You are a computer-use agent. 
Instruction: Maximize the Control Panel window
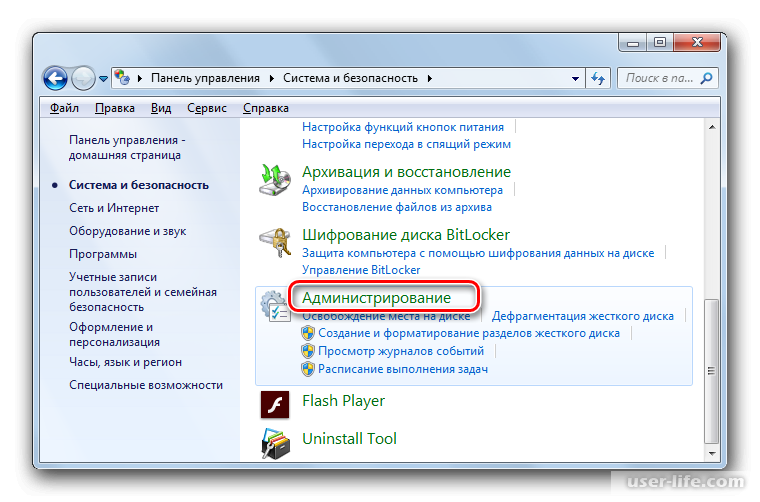click(x=660, y=43)
